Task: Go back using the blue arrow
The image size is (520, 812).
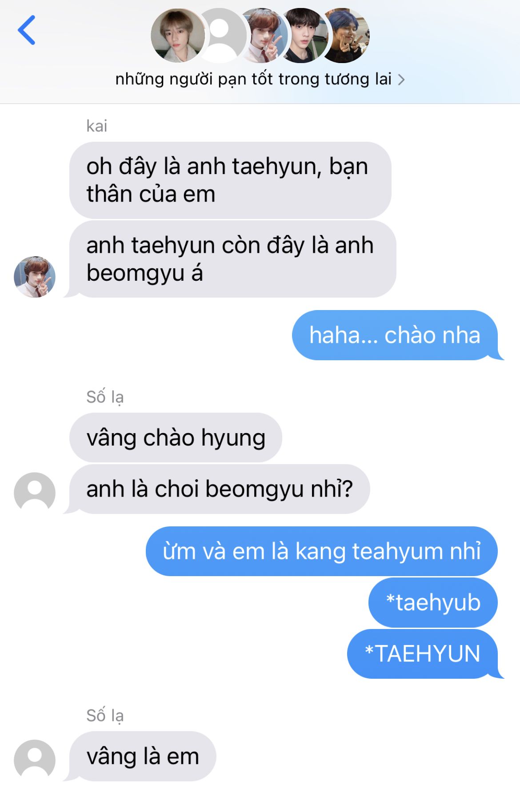Action: click(x=27, y=30)
